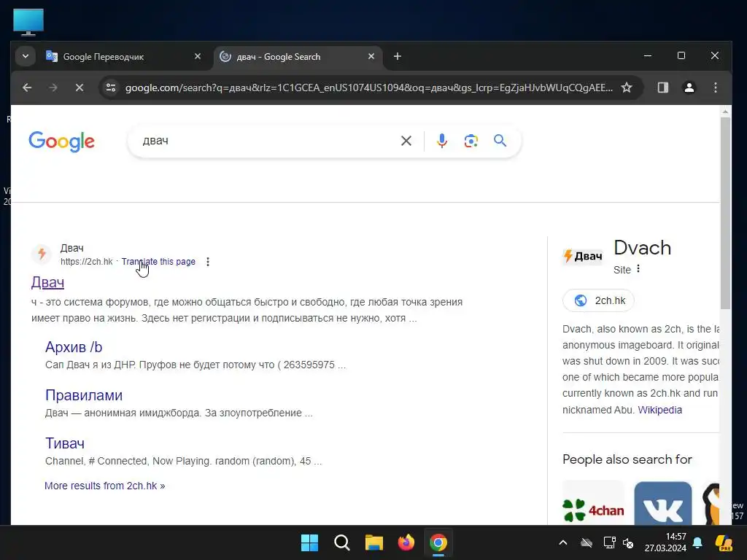Screen dimensions: 747x560
Task: Open the Правилами sitelink
Action: 84,395
